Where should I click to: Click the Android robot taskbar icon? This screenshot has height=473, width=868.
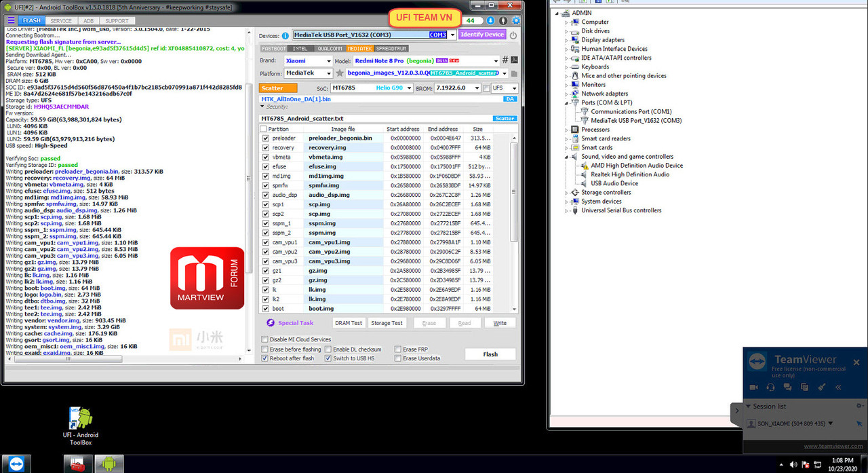coord(108,463)
